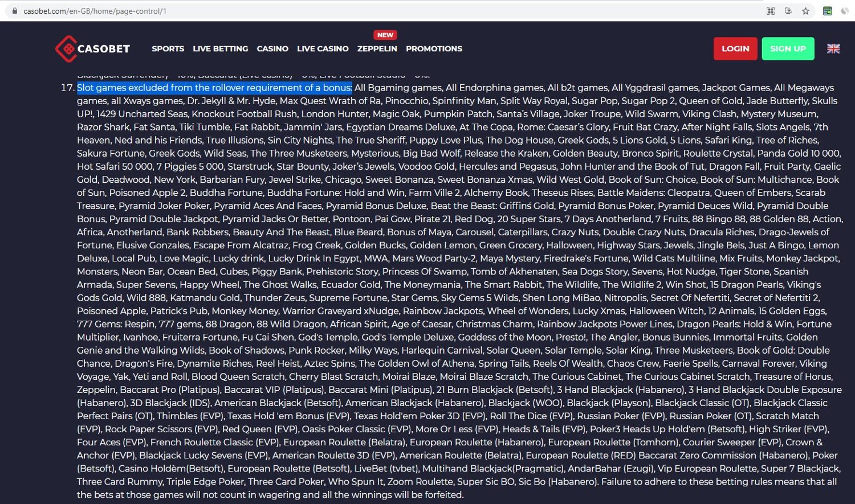The width and height of the screenshot is (855, 504).
Task: Click the text 'Rock Paper Scissors (EVP)'
Action: pos(161,428)
